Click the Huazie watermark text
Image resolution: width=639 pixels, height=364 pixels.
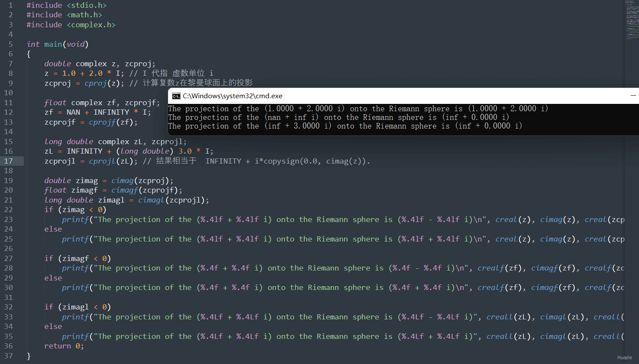point(624,358)
